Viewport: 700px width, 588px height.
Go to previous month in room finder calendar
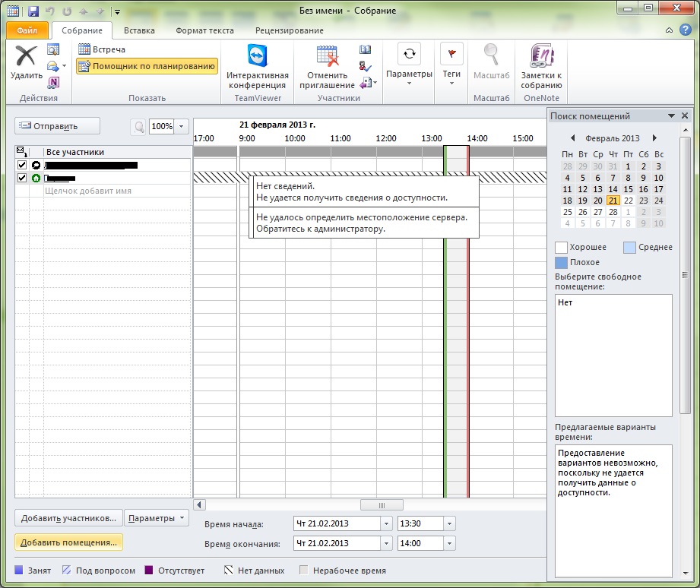pyautogui.click(x=573, y=138)
